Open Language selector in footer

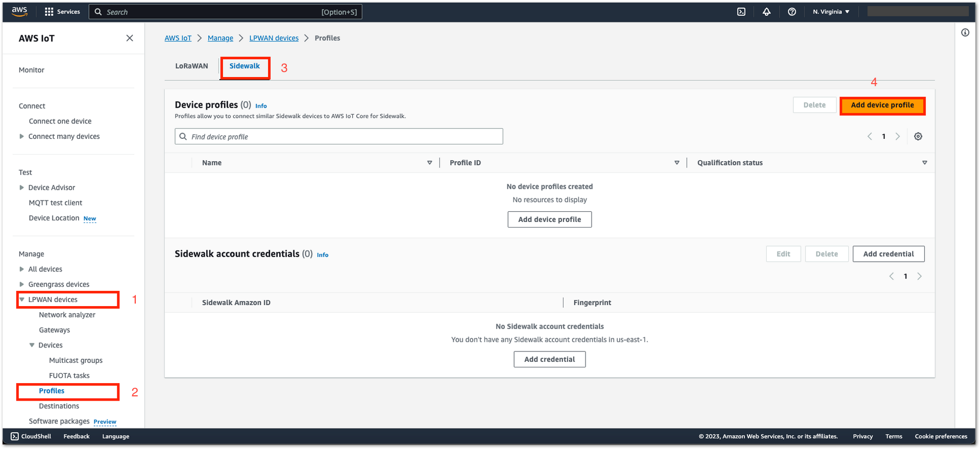click(x=115, y=436)
